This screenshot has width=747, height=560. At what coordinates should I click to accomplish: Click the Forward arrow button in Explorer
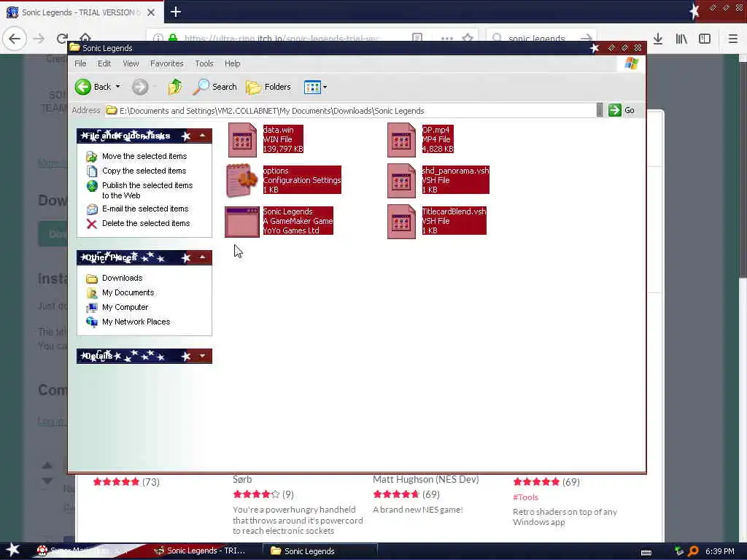pyautogui.click(x=139, y=87)
